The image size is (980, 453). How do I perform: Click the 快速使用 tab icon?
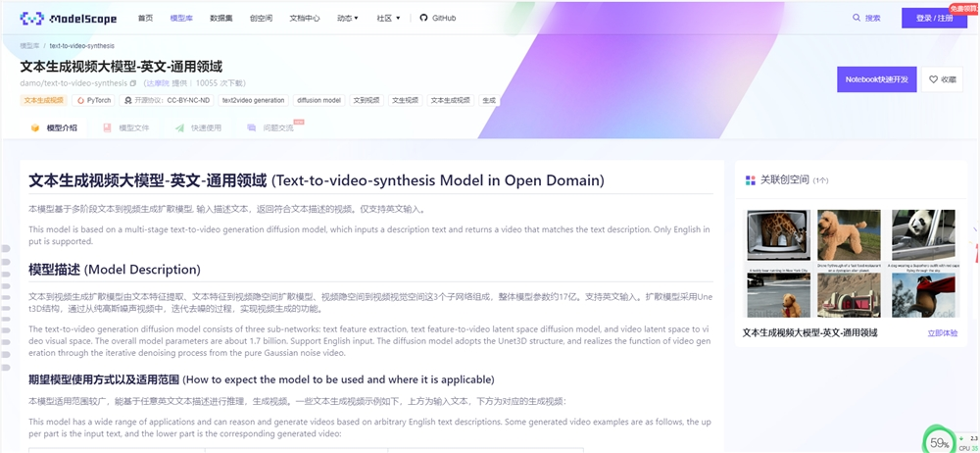point(179,127)
